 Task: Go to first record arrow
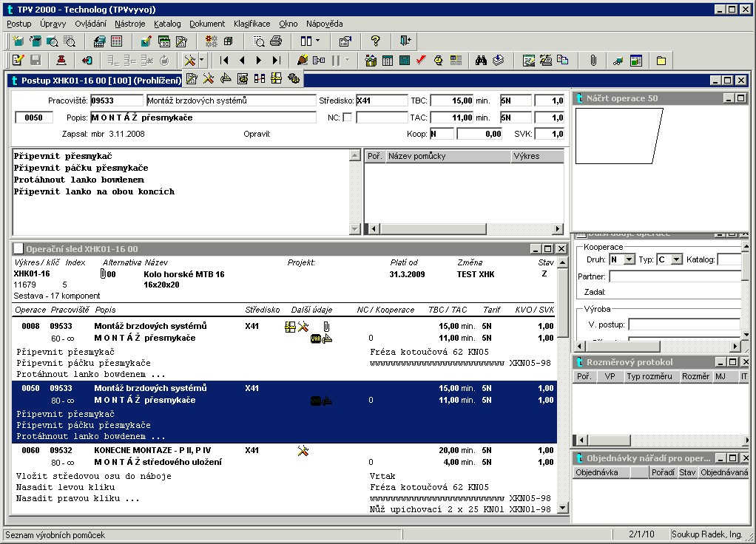pyautogui.click(x=224, y=61)
